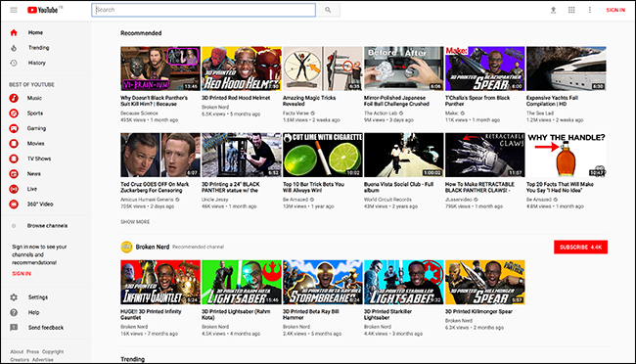Click the Home sidebar icon

pyautogui.click(x=14, y=32)
